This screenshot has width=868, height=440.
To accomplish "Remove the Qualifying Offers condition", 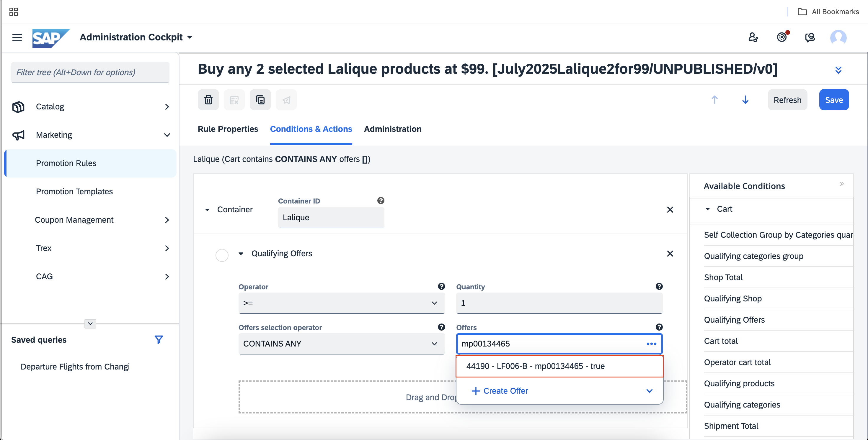I will coord(670,254).
